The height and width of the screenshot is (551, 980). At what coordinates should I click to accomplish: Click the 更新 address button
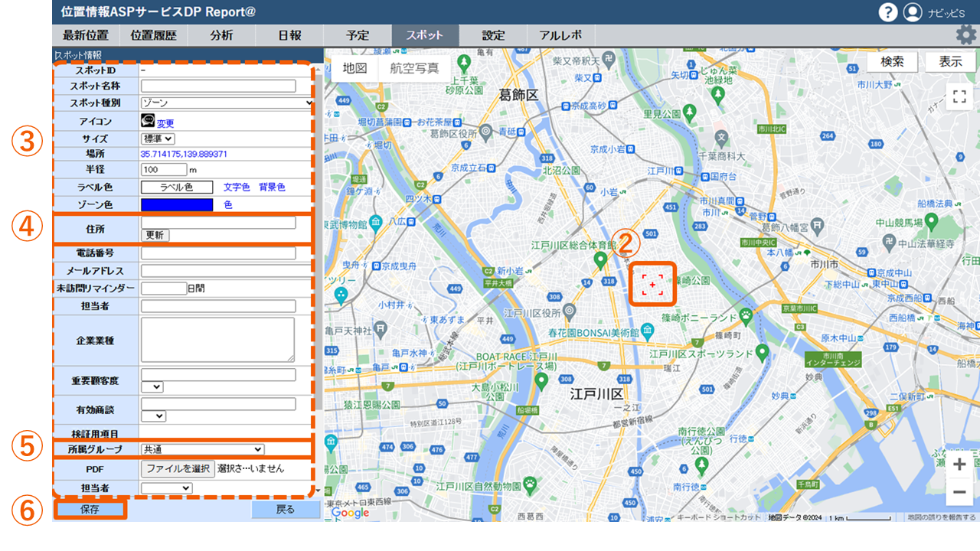tap(155, 236)
